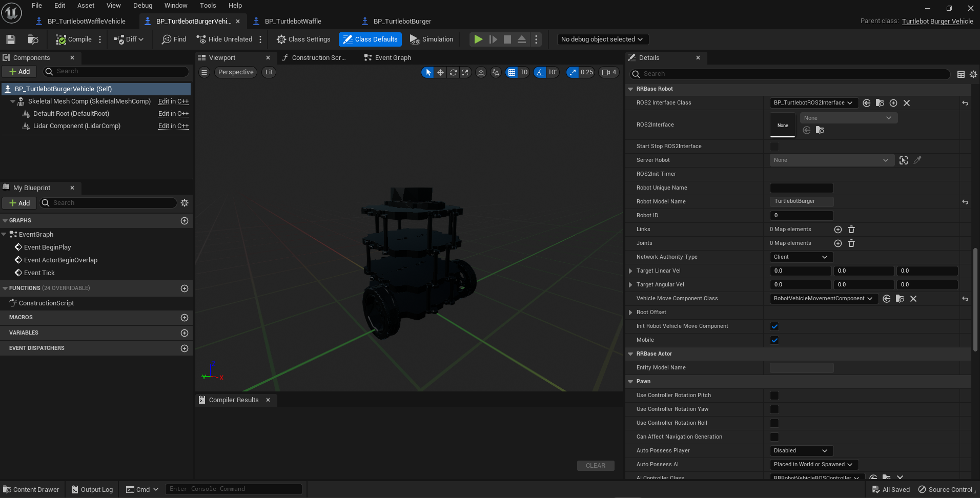
Task: Open surface snapping options icon
Action: [x=496, y=72]
